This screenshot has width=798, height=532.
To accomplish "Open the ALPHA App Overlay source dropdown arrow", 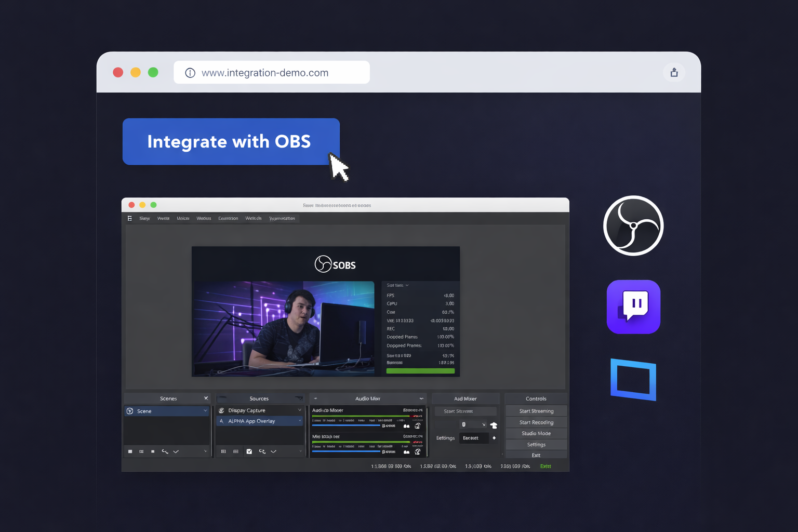I will tap(300, 421).
